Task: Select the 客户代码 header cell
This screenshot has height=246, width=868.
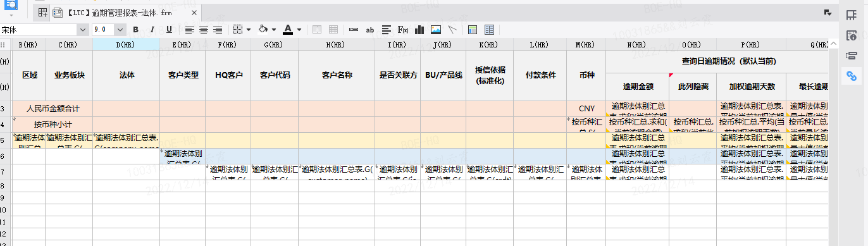Action: click(275, 75)
